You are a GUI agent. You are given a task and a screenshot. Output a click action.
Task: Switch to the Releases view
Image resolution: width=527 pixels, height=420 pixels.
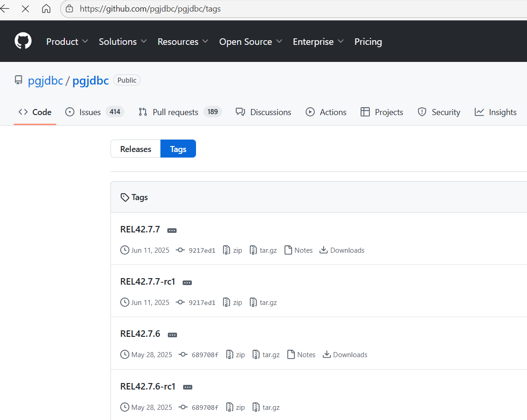tap(135, 149)
